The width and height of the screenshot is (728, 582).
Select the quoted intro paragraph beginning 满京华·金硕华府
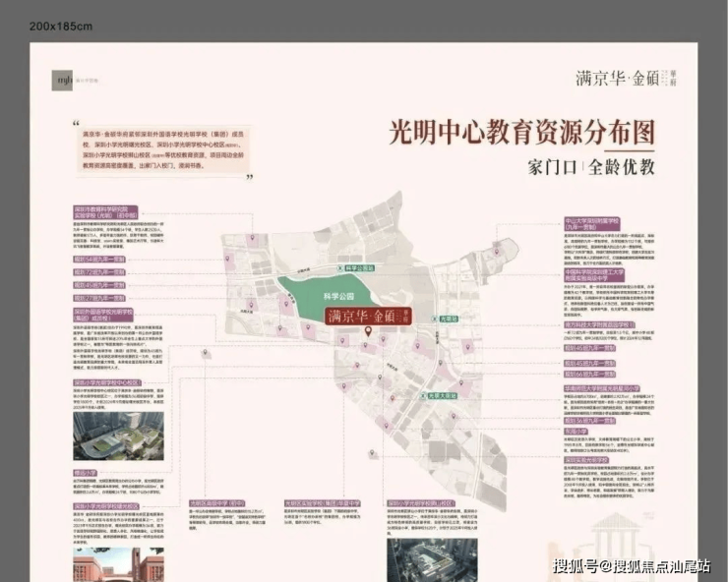[163, 149]
